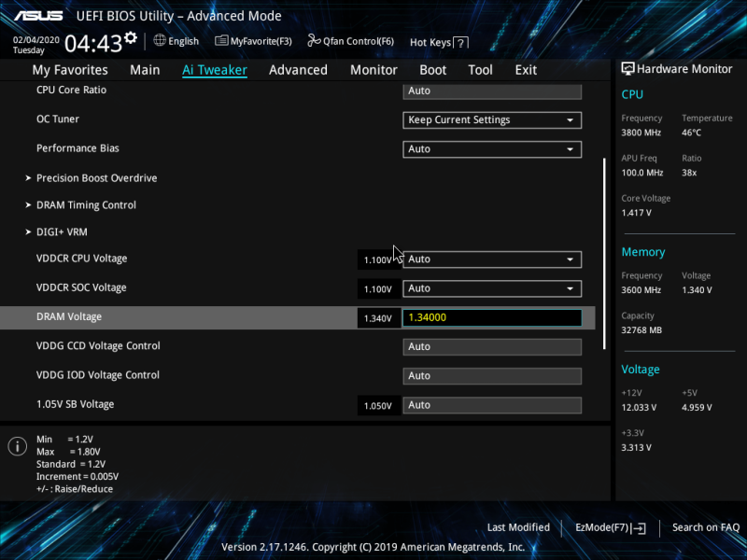Select the Ai Tweaker tab
Viewport: 747px width, 560px height.
click(215, 70)
